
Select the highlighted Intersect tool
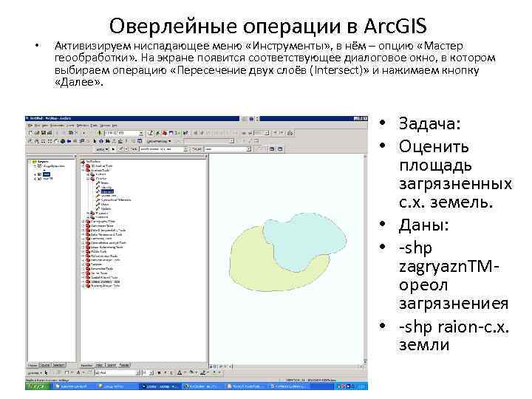coord(107,191)
